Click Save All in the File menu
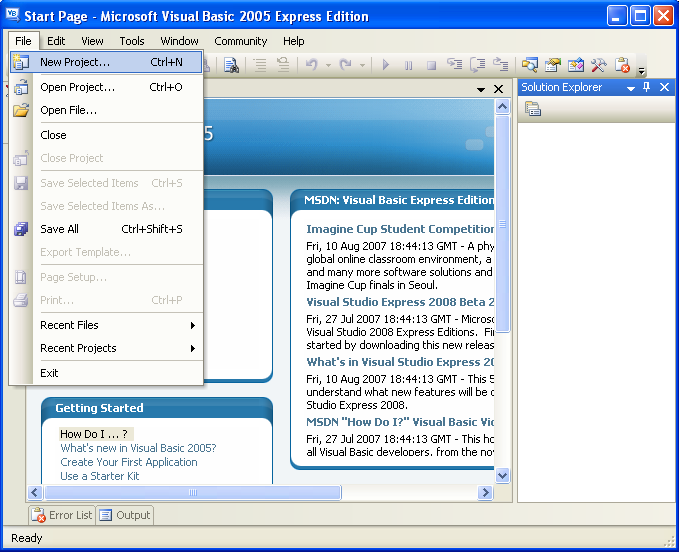This screenshot has width=679, height=552. pos(106,229)
